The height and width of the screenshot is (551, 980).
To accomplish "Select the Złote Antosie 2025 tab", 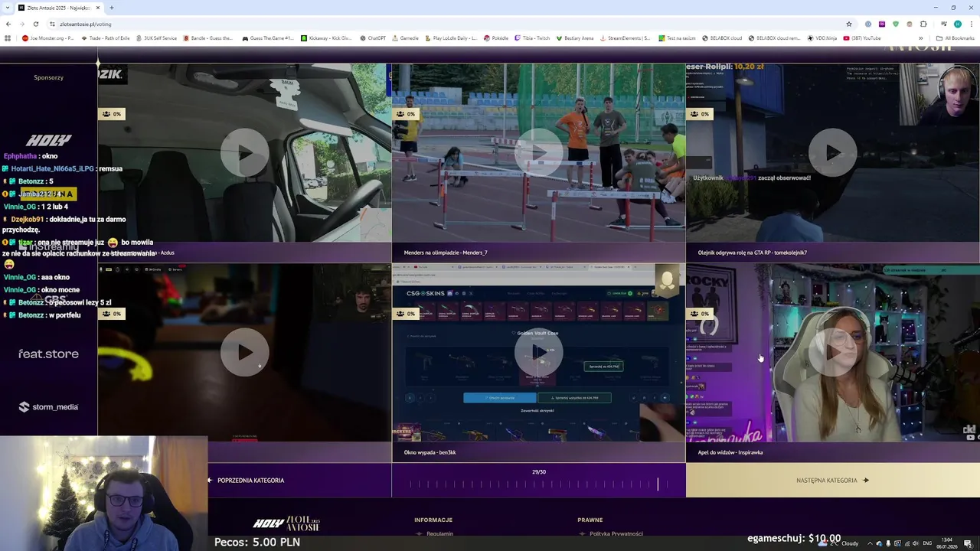I will point(60,8).
